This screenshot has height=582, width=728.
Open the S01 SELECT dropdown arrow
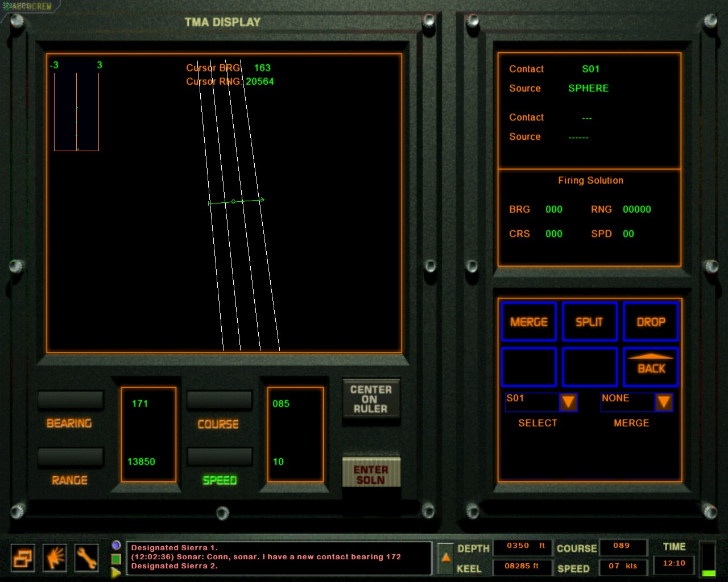pyautogui.click(x=568, y=402)
